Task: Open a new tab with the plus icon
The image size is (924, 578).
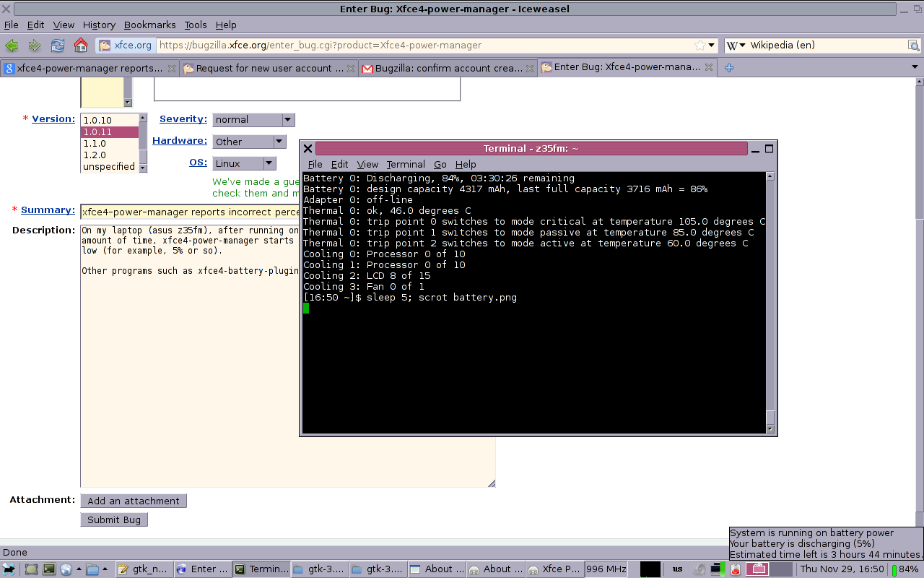Action: [729, 68]
